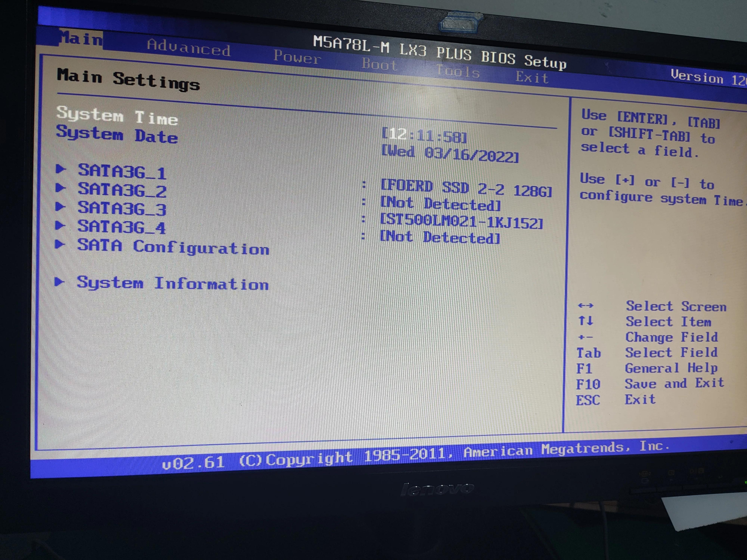This screenshot has height=560, width=747.
Task: Click the left-right arrows key icon
Action: pos(586,306)
